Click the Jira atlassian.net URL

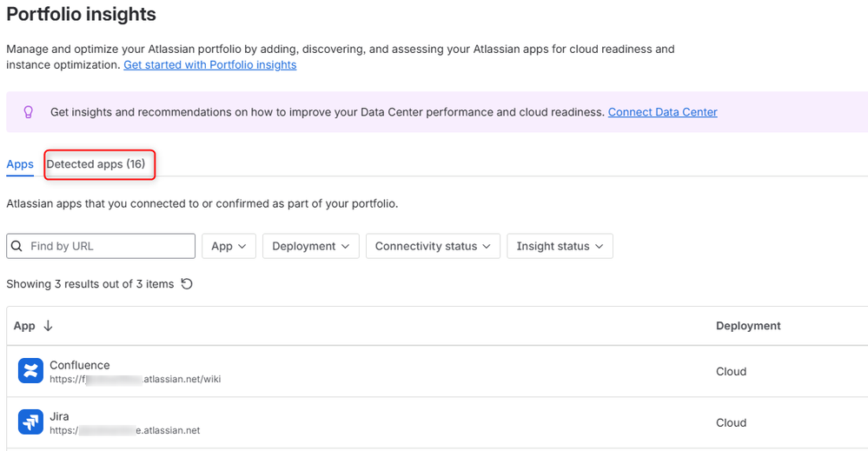coord(125,430)
